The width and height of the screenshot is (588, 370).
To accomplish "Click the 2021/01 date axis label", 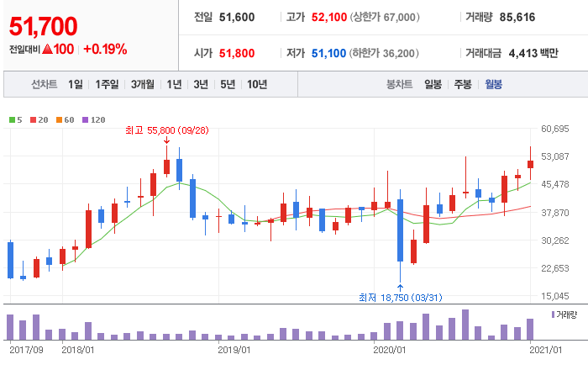I will point(546,350).
